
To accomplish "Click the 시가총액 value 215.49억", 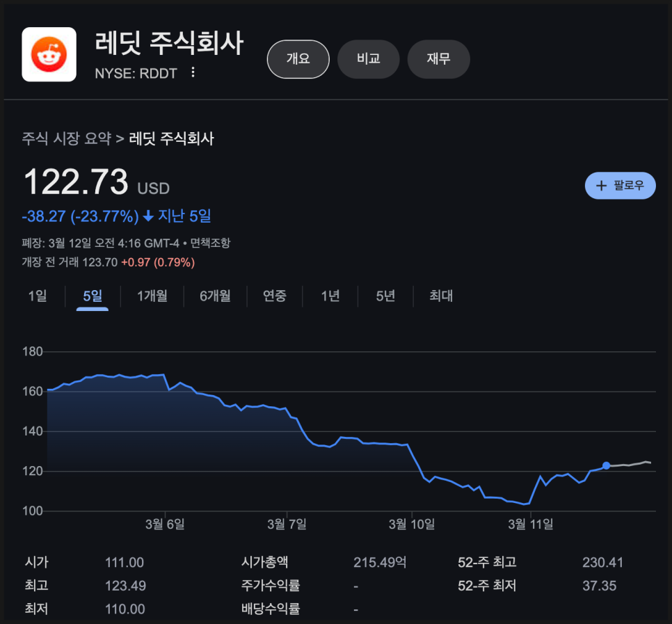I will point(380,562).
